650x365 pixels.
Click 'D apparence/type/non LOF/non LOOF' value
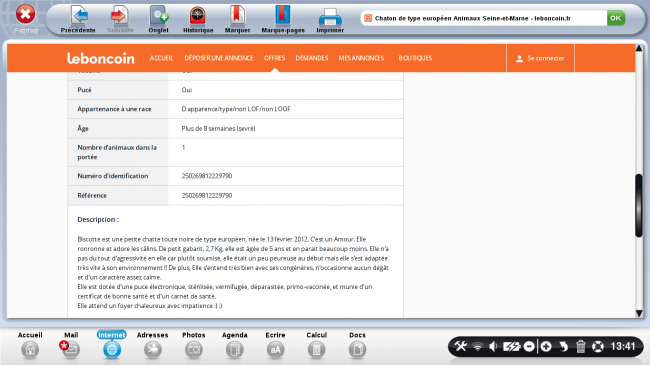[236, 109]
